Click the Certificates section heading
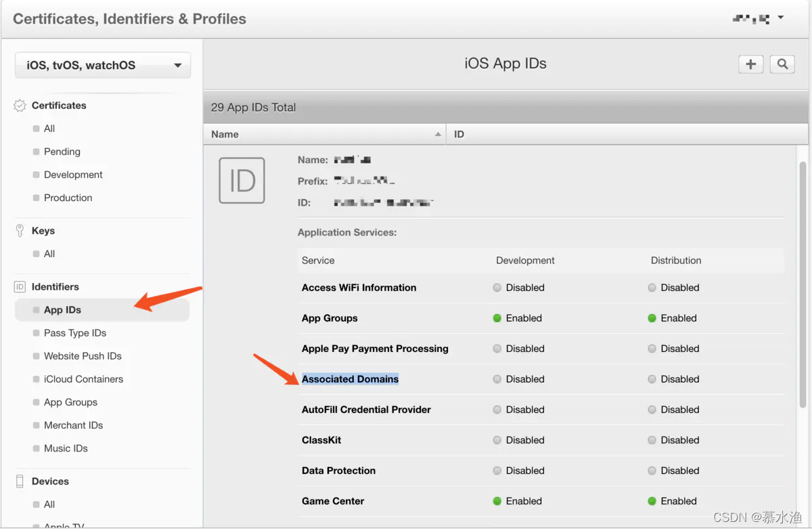This screenshot has width=812, height=530. (59, 106)
